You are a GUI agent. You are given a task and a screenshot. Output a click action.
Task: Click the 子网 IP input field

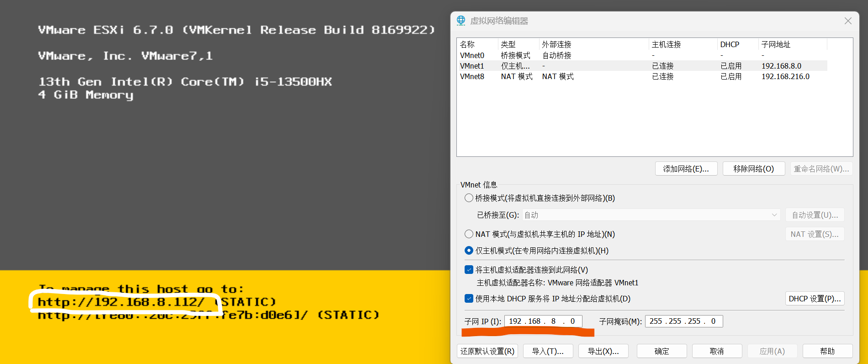(543, 321)
